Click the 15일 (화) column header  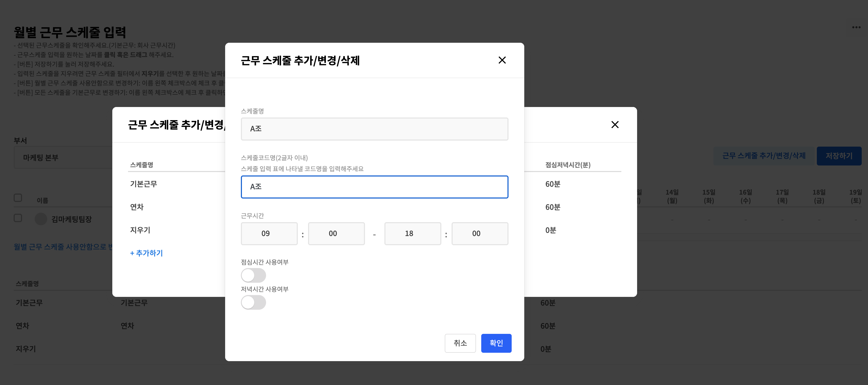pos(709,196)
